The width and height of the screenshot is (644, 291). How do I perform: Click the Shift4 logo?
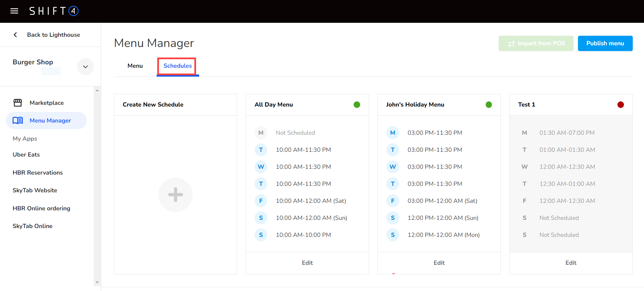[54, 11]
